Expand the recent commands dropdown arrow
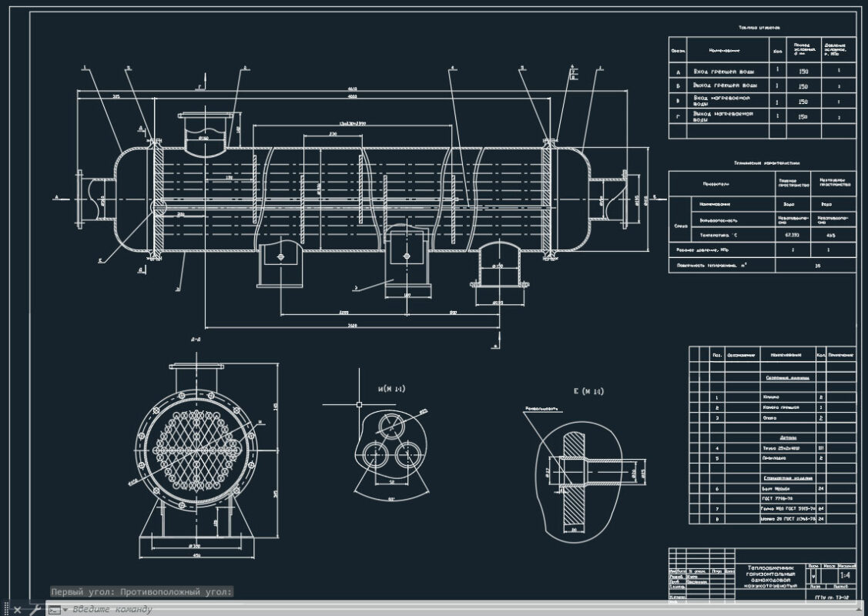The height and width of the screenshot is (616, 868). coord(65,610)
